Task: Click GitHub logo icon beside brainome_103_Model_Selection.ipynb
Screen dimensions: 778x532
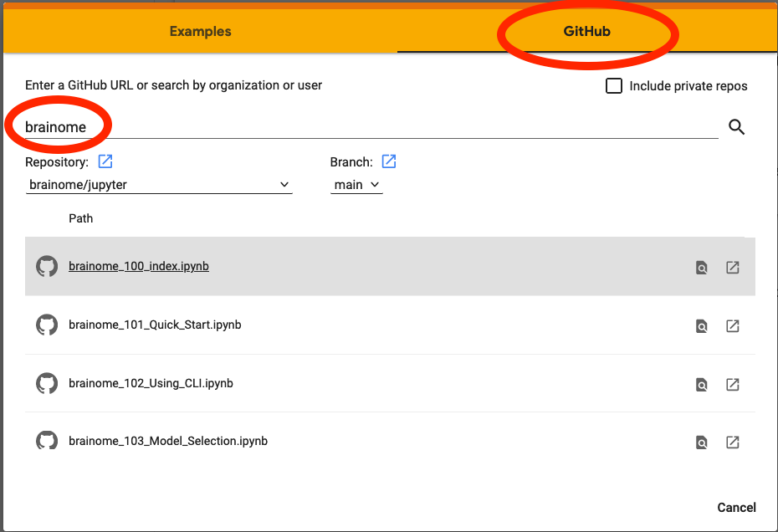Action: [x=47, y=441]
